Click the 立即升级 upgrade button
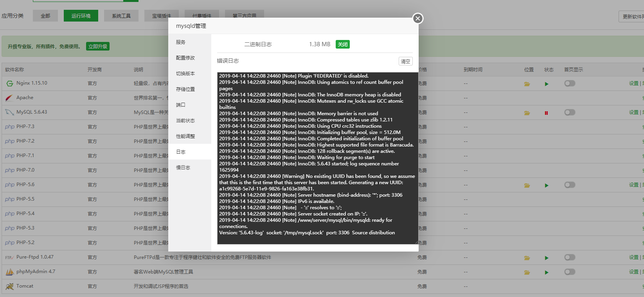644x297 pixels. pos(98,46)
